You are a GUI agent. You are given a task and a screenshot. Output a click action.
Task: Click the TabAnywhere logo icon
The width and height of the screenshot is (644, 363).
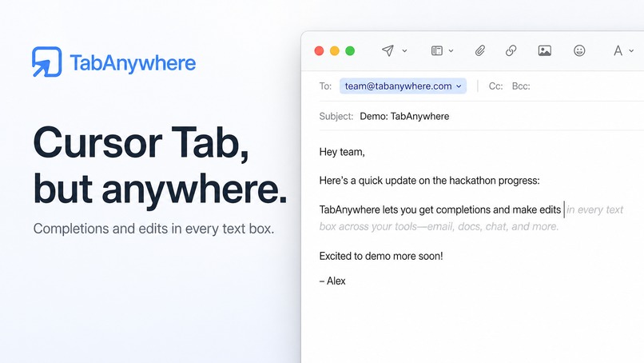(x=47, y=62)
